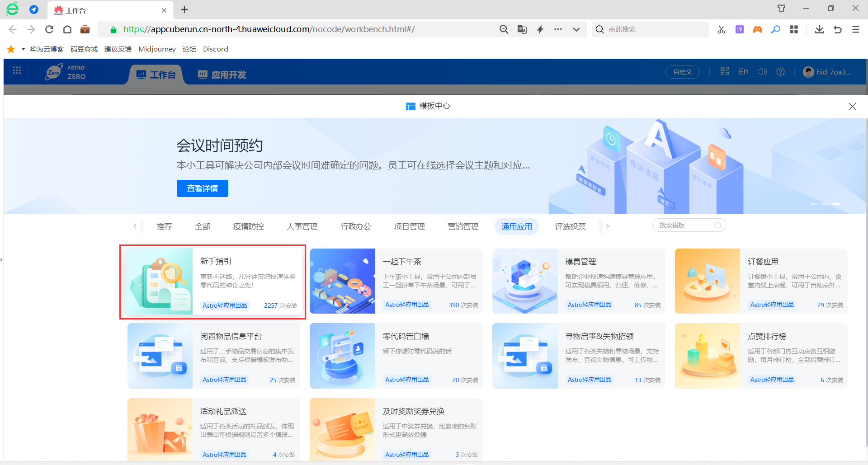Open the announcements speaker icon
Image resolution: width=868 pixels, height=465 pixels.
[x=762, y=71]
